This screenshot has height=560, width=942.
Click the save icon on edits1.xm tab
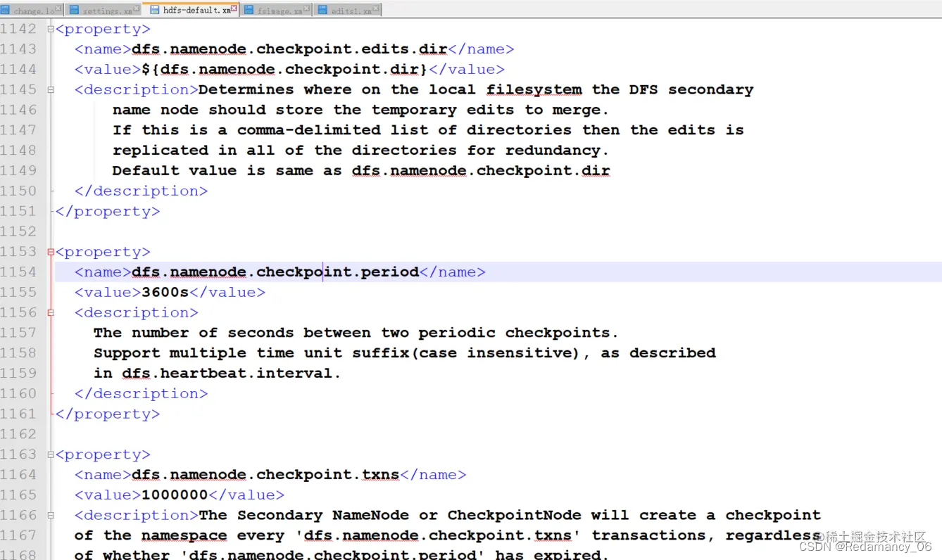[322, 10]
